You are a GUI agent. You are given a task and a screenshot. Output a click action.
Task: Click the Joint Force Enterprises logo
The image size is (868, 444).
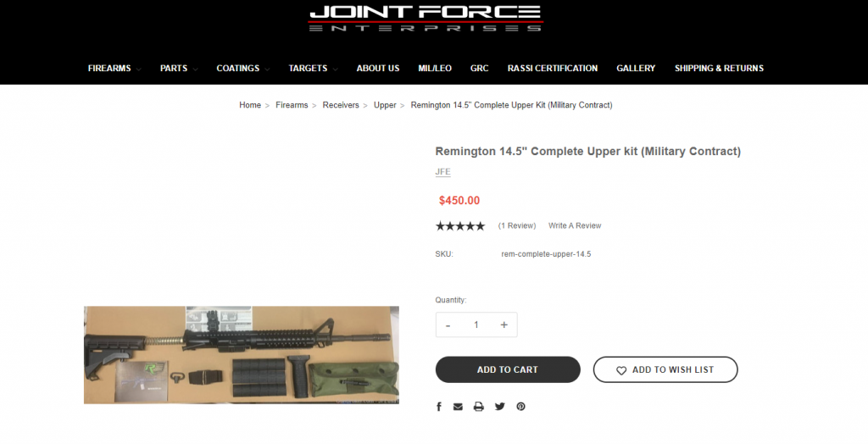tap(426, 19)
